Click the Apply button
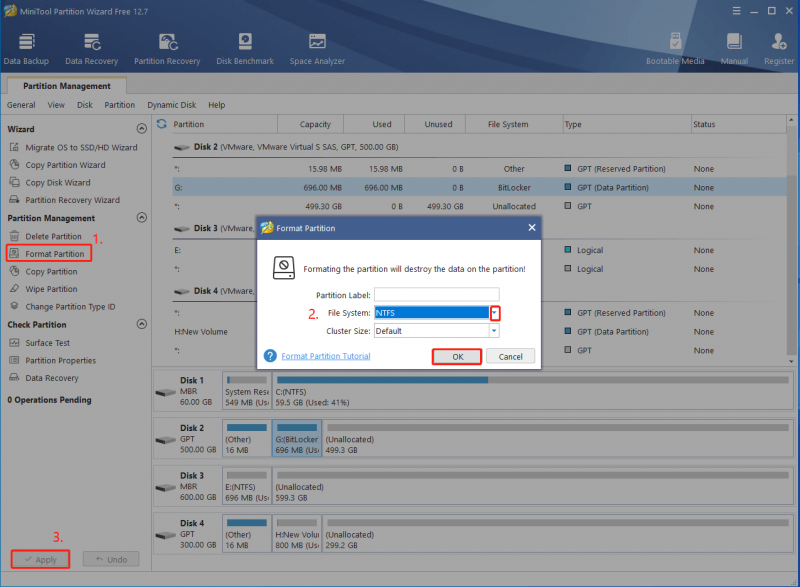Screen dimensions: 800x587 pyautogui.click(x=41, y=559)
